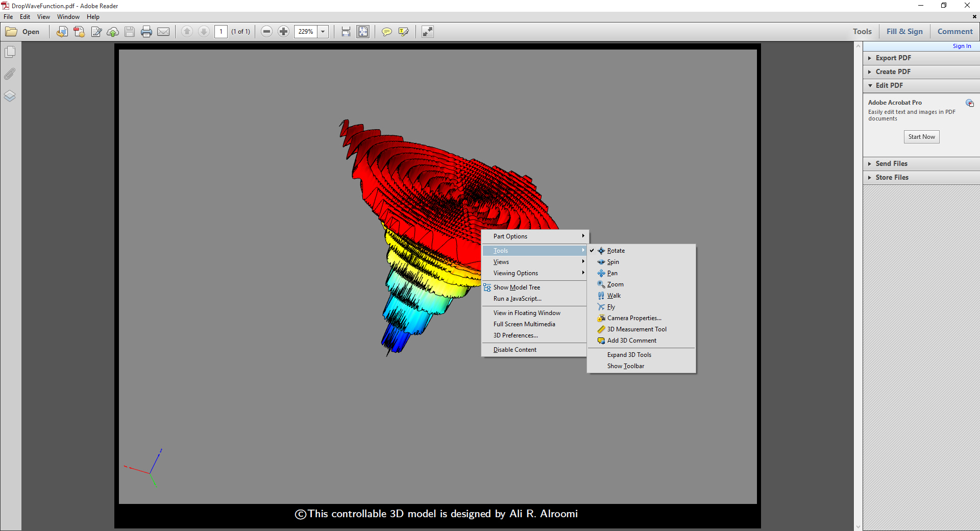Open the attachments paperclip panel
980x531 pixels.
10,74
